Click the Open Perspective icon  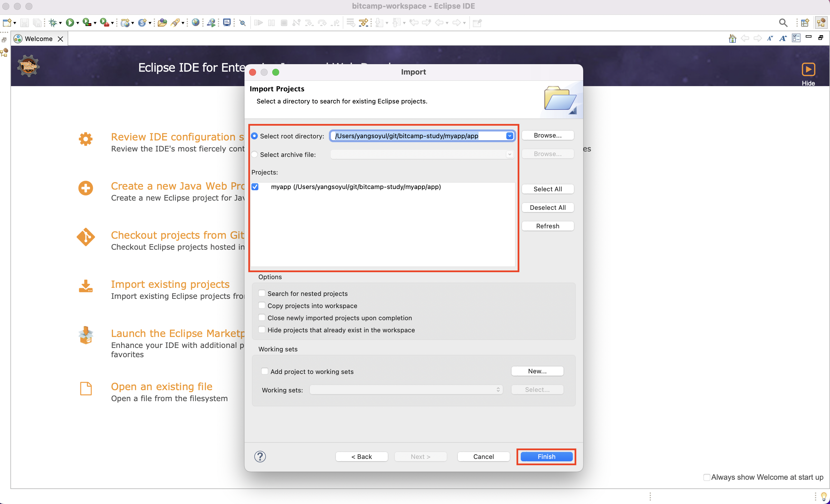tap(805, 23)
